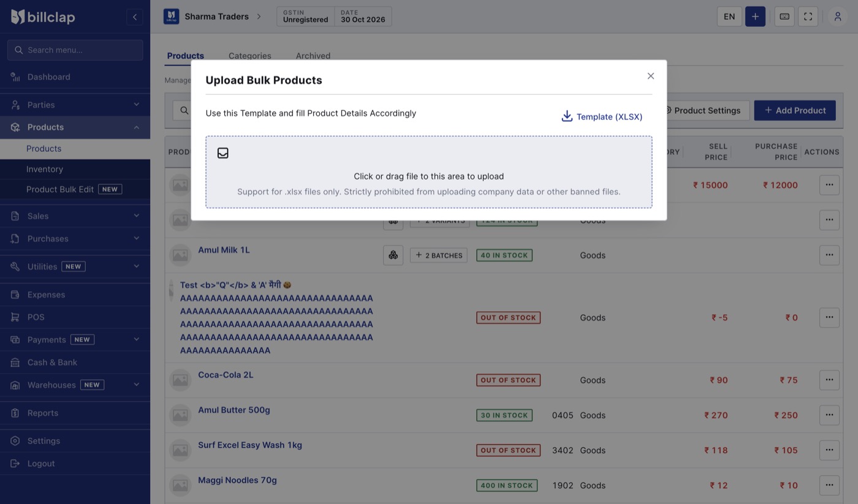
Task: Click the billclap logo
Action: [x=43, y=17]
